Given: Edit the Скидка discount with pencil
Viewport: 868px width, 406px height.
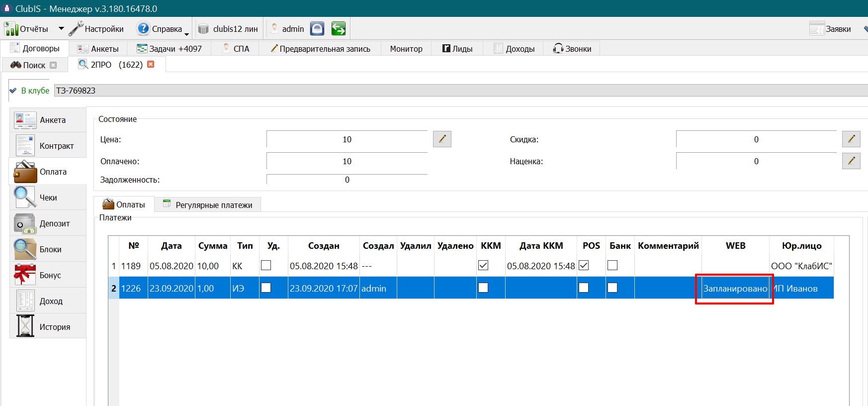Looking at the screenshot, I should coord(851,139).
